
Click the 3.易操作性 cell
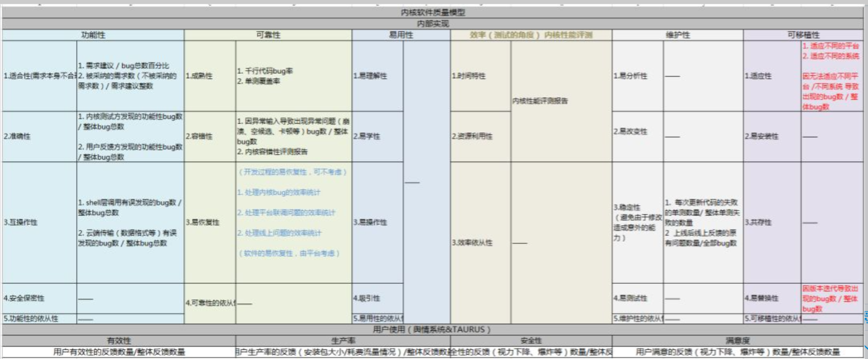378,222
